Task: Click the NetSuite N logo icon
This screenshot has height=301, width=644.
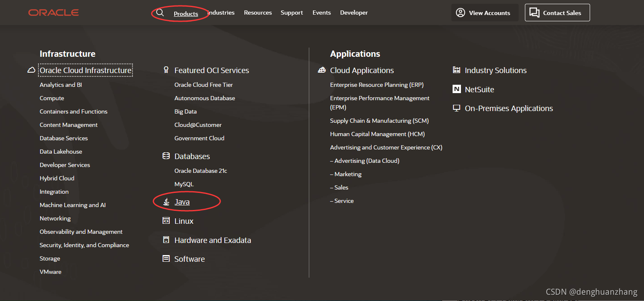Action: click(x=457, y=89)
